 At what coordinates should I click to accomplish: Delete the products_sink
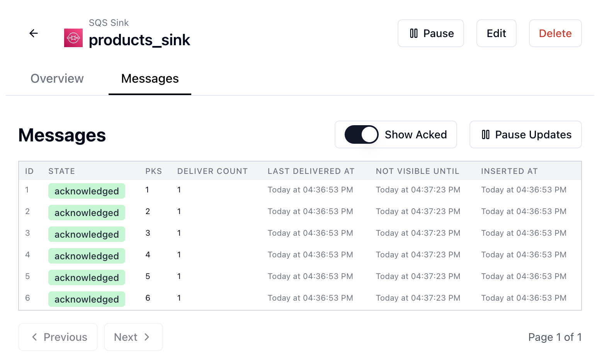click(x=555, y=33)
